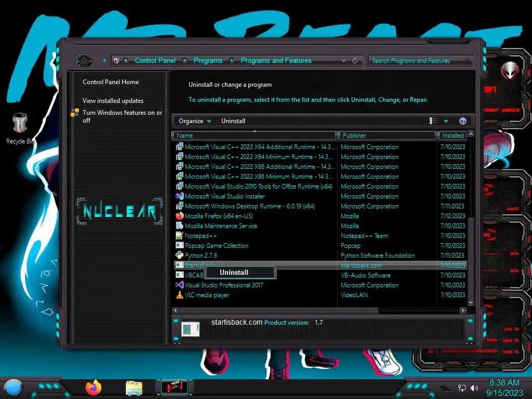Click the Windows features shield icon
The image size is (532, 399).
click(x=75, y=113)
